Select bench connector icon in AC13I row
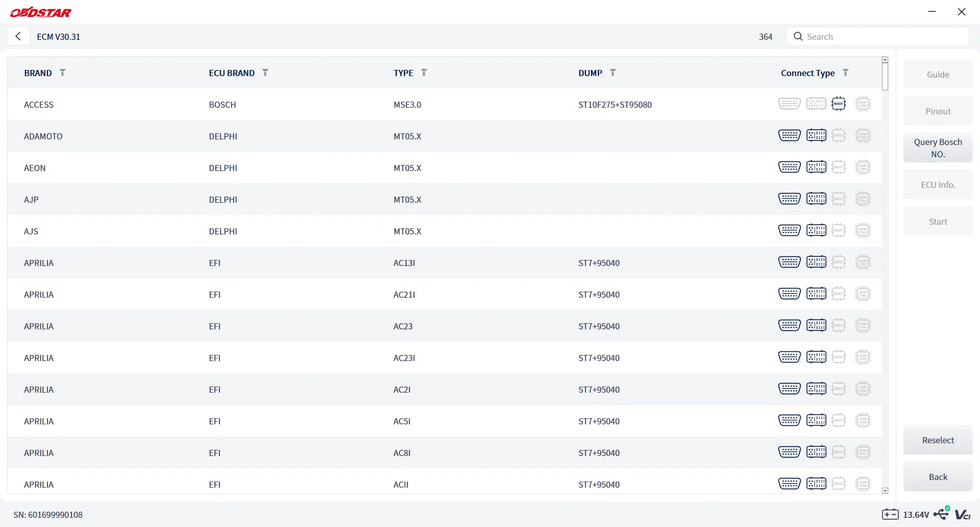Image resolution: width=980 pixels, height=527 pixels. 816,262
